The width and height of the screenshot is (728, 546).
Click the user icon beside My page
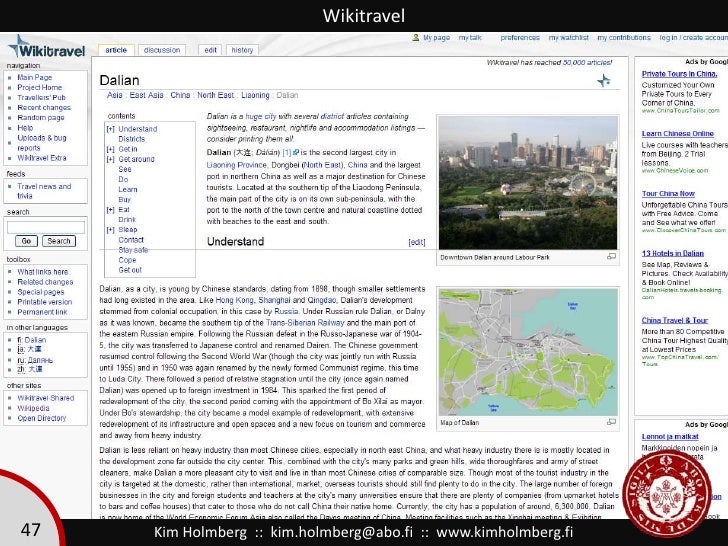point(416,38)
